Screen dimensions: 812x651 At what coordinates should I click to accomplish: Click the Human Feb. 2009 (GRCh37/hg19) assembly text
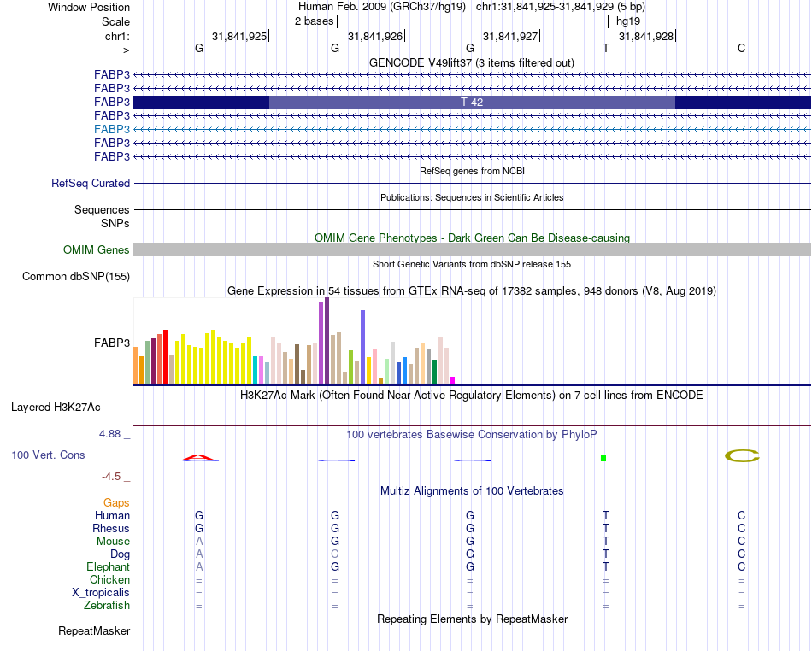(x=382, y=7)
